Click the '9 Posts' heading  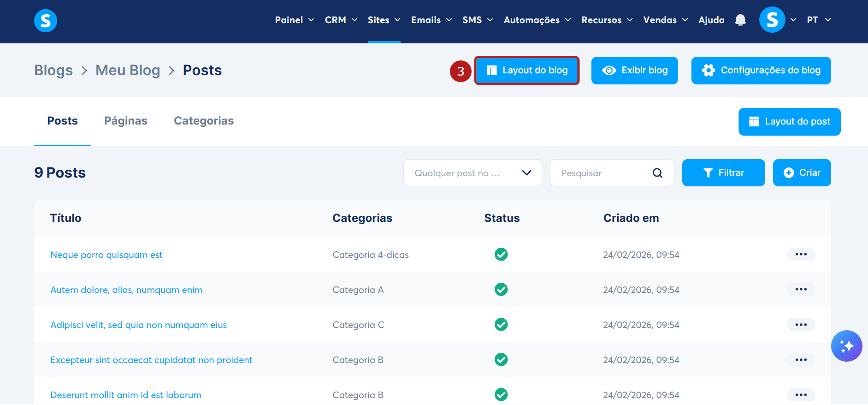(x=60, y=173)
